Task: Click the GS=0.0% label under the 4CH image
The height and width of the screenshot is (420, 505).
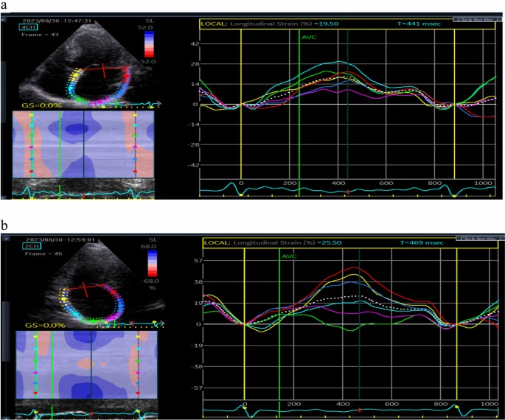Action: click(x=41, y=105)
